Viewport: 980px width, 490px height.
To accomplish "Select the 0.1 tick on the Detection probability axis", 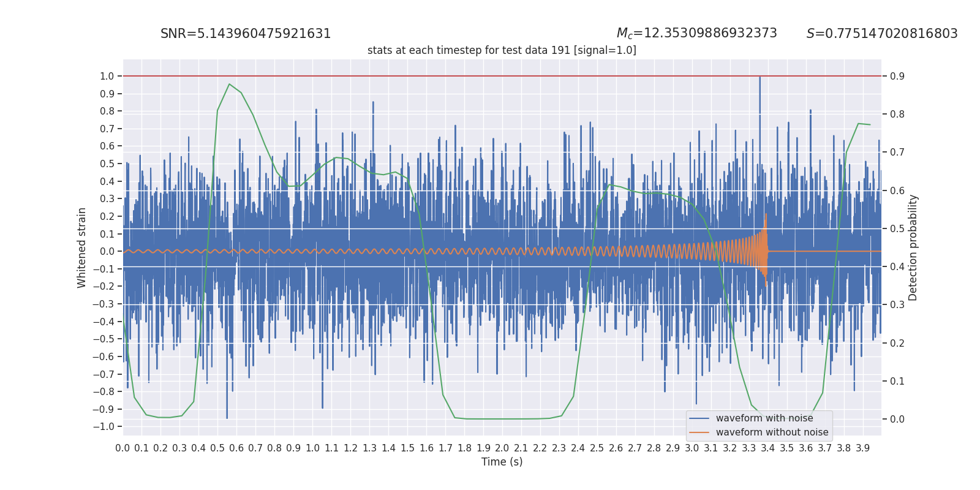I will 897,381.
